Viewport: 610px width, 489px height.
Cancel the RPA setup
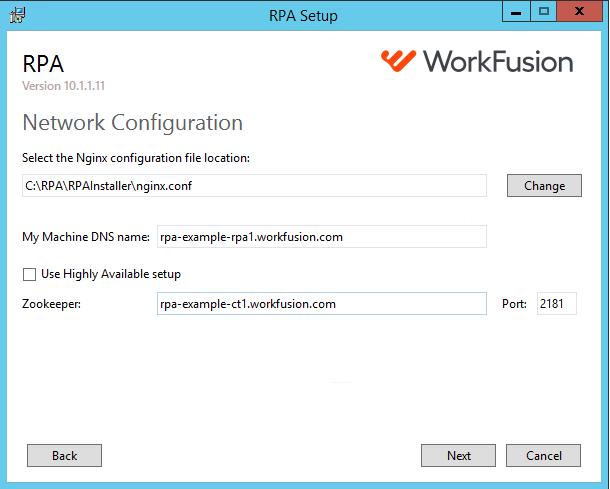tap(543, 456)
